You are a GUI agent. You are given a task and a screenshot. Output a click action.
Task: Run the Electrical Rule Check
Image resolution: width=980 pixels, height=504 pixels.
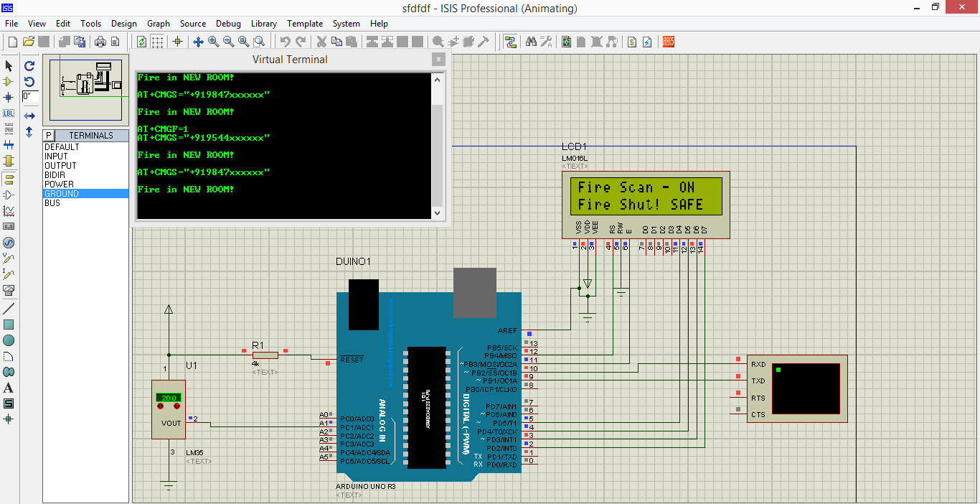tap(648, 42)
